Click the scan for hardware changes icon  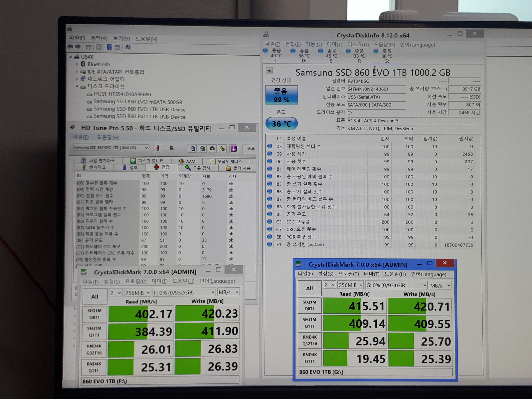[x=128, y=47]
